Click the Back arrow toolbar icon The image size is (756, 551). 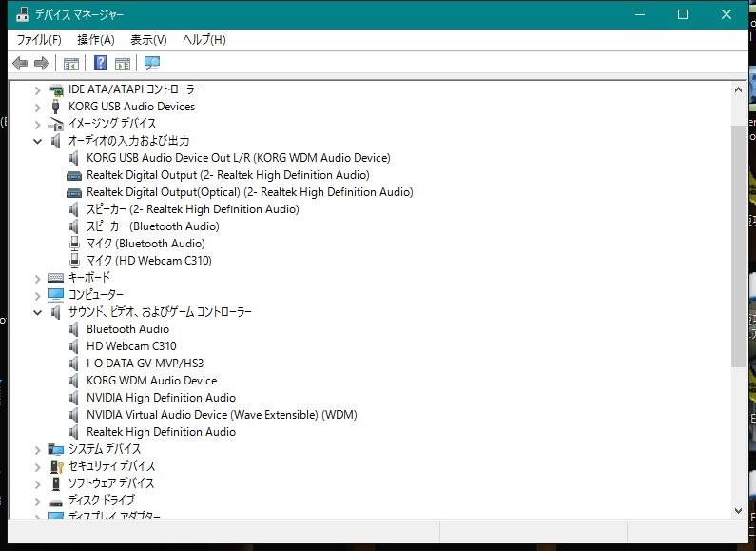point(20,63)
